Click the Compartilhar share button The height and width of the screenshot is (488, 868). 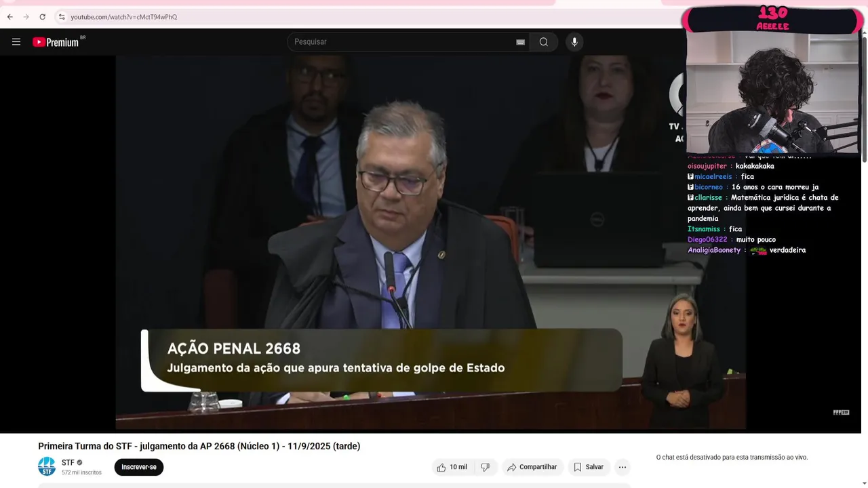(532, 467)
